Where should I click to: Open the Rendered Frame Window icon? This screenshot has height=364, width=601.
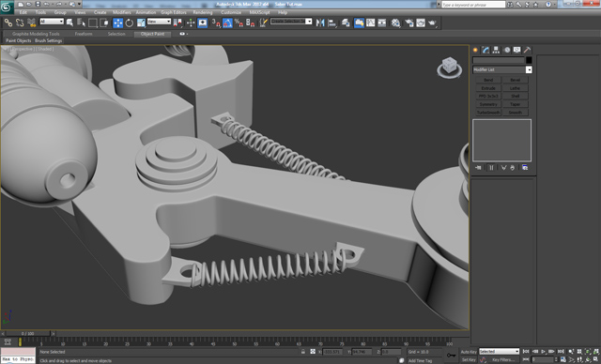pos(421,23)
